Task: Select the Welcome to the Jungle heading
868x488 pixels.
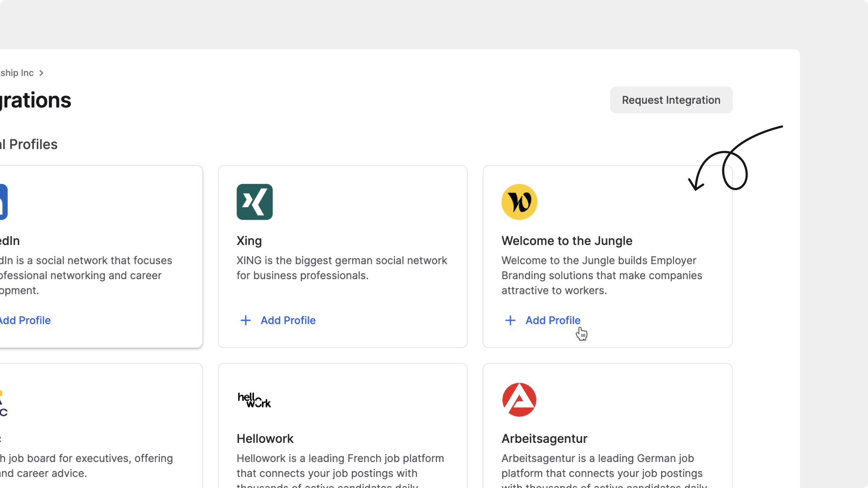Action: coord(567,241)
